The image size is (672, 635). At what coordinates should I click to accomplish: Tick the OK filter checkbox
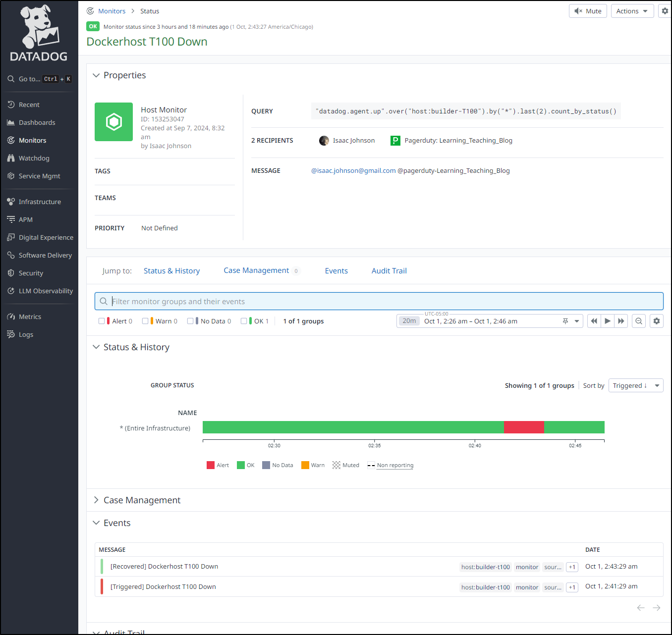point(244,321)
